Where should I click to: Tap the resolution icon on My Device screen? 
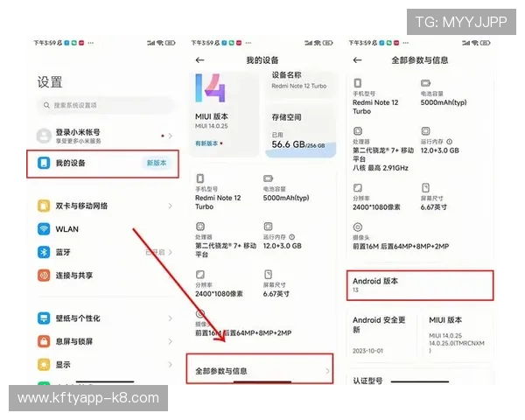(x=200, y=275)
